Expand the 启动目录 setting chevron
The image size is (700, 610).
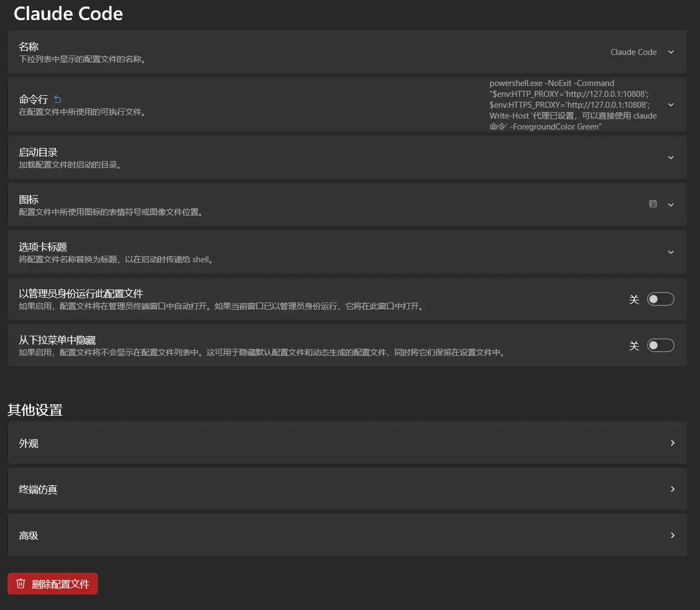click(x=671, y=158)
